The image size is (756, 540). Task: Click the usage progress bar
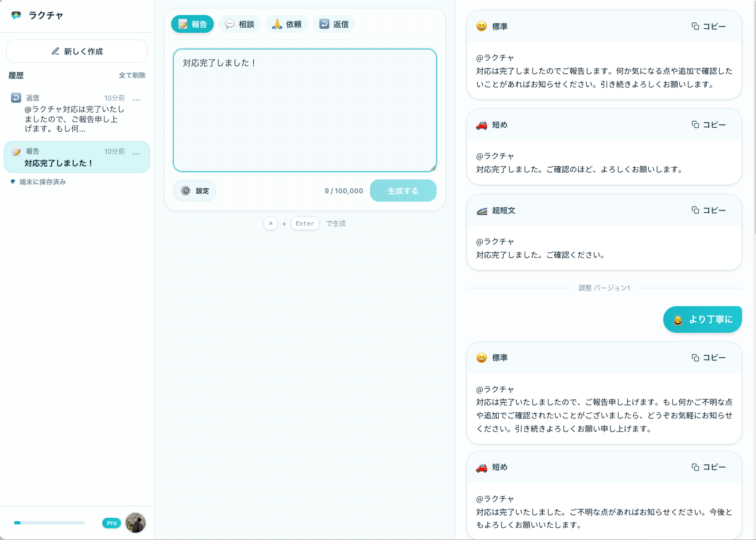pyautogui.click(x=49, y=523)
